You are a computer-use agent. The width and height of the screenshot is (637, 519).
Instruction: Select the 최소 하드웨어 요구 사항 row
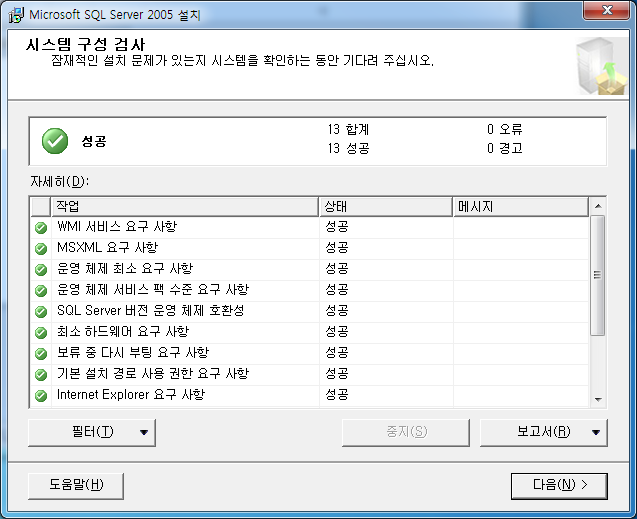pyautogui.click(x=310, y=333)
